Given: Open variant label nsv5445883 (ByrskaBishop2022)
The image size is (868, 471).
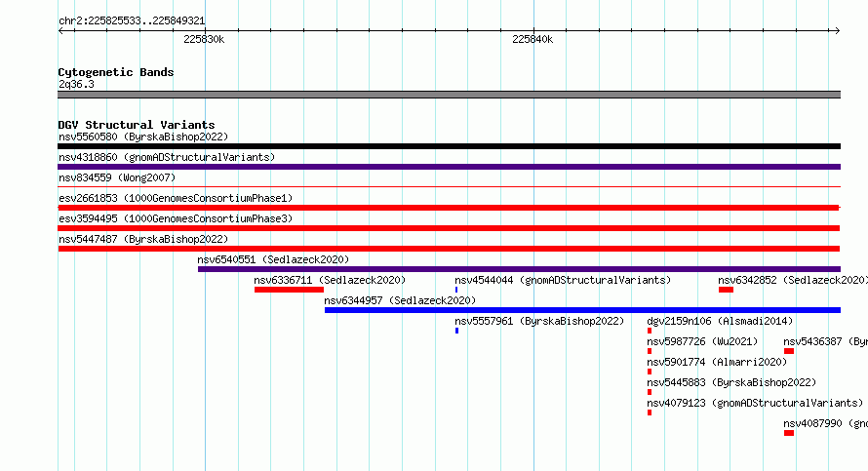Looking at the screenshot, I should tap(731, 382).
